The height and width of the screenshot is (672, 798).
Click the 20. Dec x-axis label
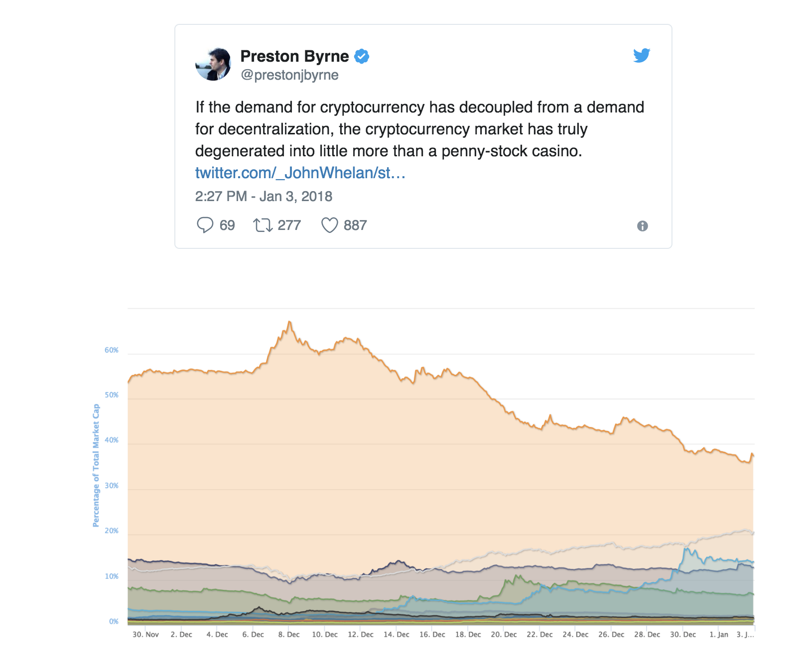(504, 635)
